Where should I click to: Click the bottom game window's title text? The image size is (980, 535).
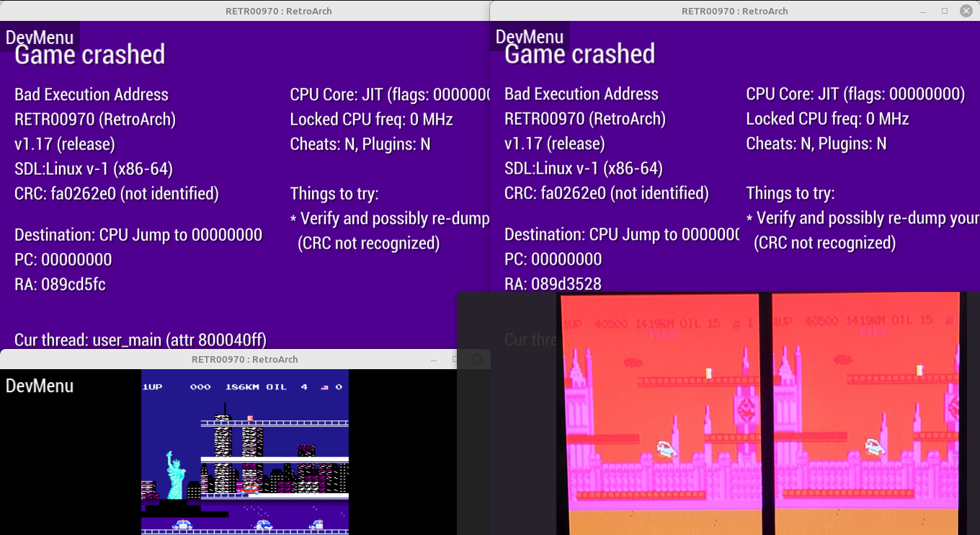pyautogui.click(x=245, y=359)
